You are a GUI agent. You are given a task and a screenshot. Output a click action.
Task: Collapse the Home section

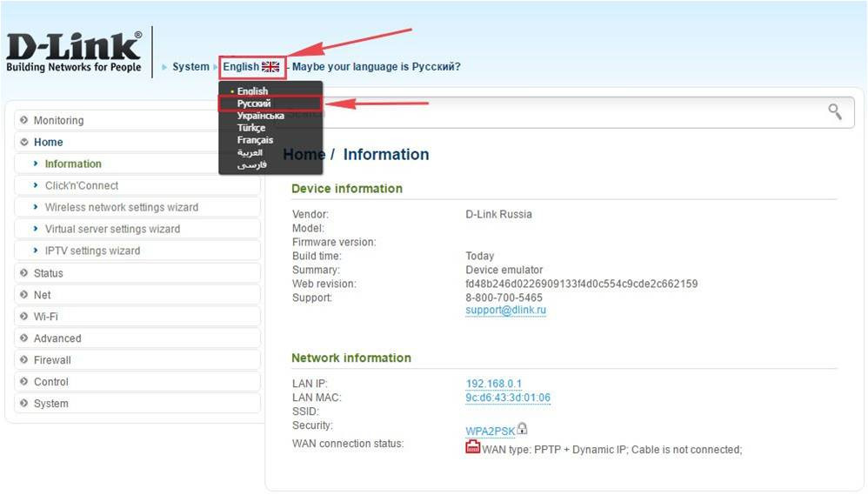pos(48,142)
